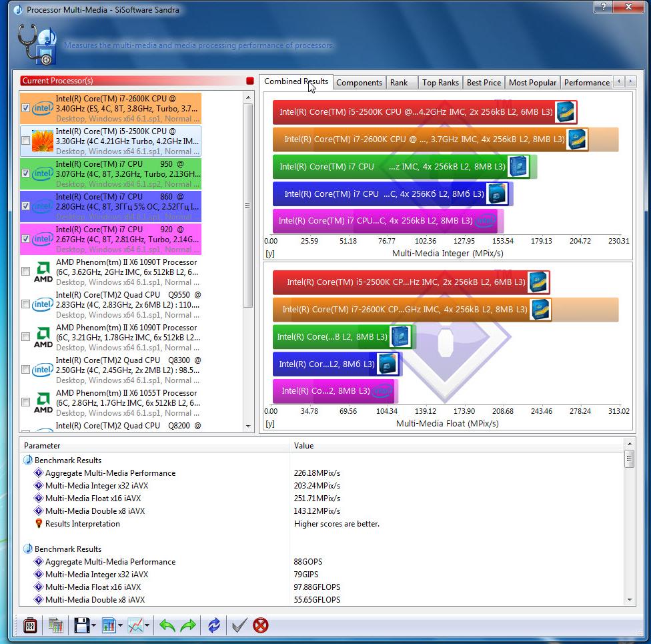
Task: Open the line graph icon dropdown arrow
Action: pos(147,625)
